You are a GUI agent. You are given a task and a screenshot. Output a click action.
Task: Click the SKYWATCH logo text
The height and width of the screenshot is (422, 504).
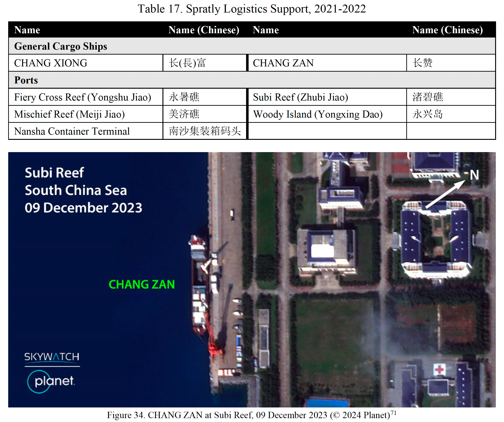click(x=52, y=357)
